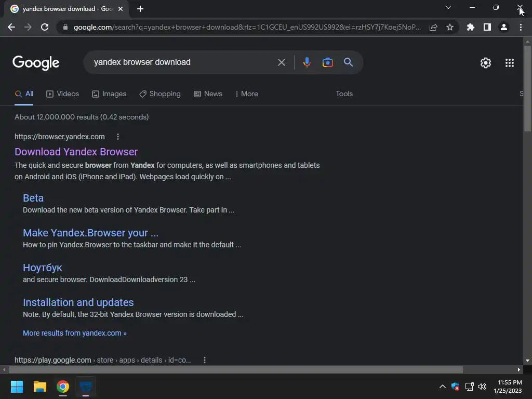This screenshot has width=532, height=399.
Task: Open the tab search dropdown arrow
Action: (x=448, y=7)
